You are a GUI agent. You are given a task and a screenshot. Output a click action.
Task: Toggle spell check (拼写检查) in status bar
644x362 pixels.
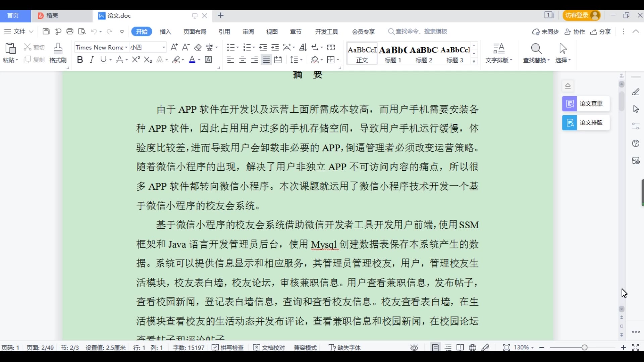pyautogui.click(x=228, y=348)
